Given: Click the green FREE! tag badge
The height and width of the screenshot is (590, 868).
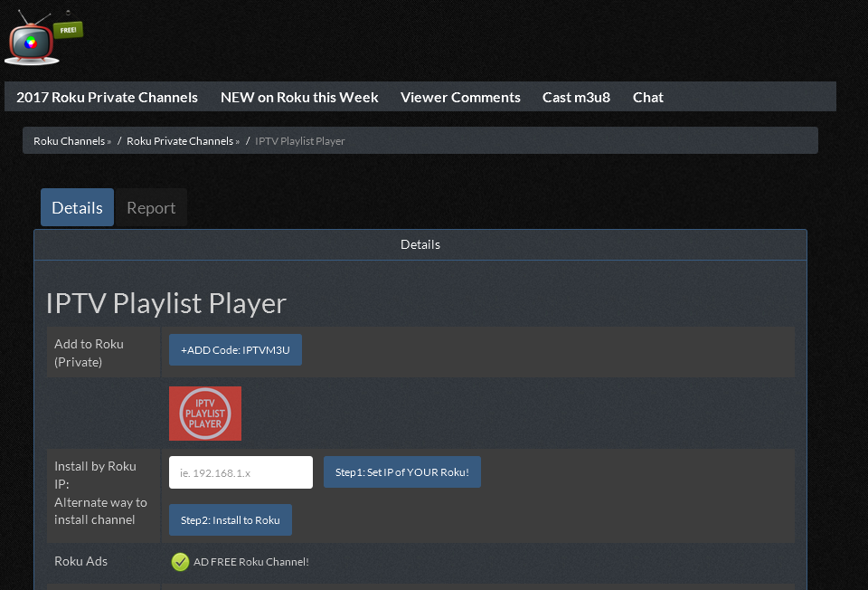Looking at the screenshot, I should [x=68, y=30].
